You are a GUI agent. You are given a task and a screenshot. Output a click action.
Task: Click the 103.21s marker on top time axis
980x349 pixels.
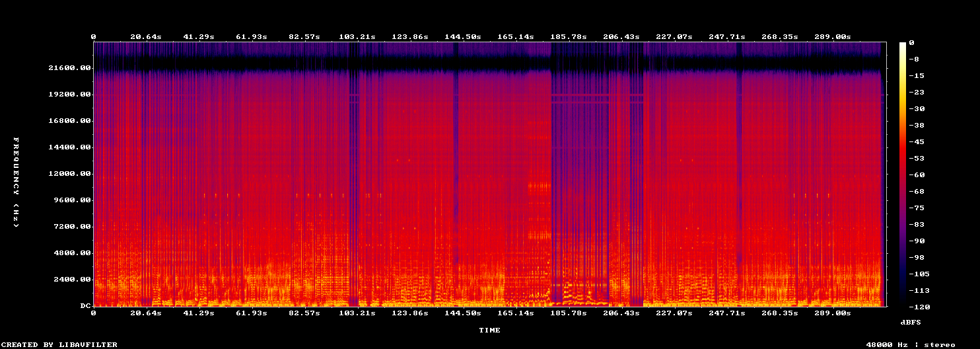(x=357, y=36)
